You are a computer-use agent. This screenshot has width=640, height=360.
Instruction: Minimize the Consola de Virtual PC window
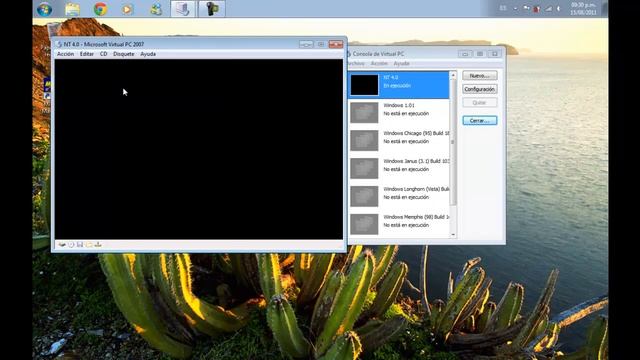pos(465,53)
